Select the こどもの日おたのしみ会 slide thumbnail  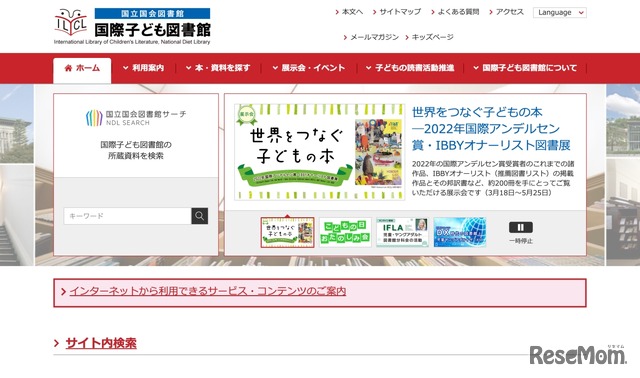click(x=345, y=232)
